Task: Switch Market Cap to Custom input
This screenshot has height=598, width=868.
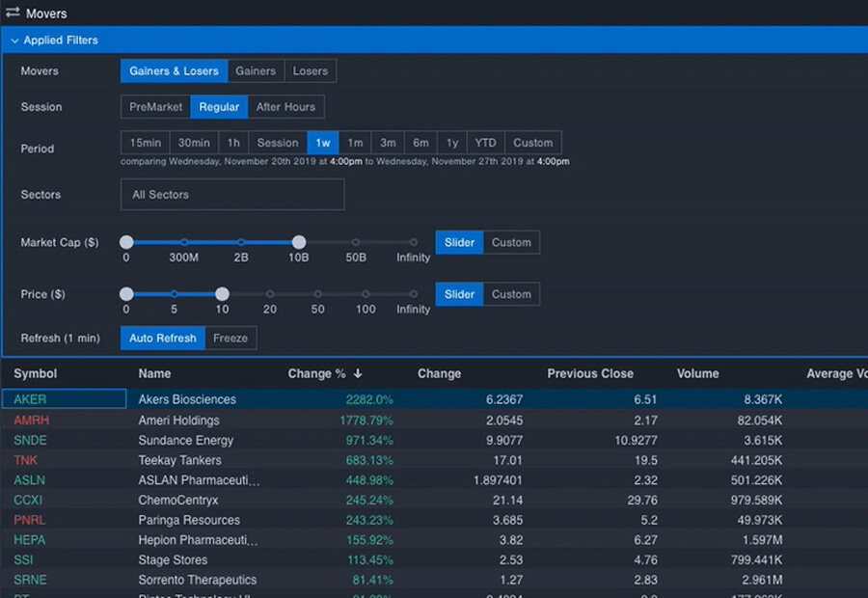Action: tap(511, 242)
